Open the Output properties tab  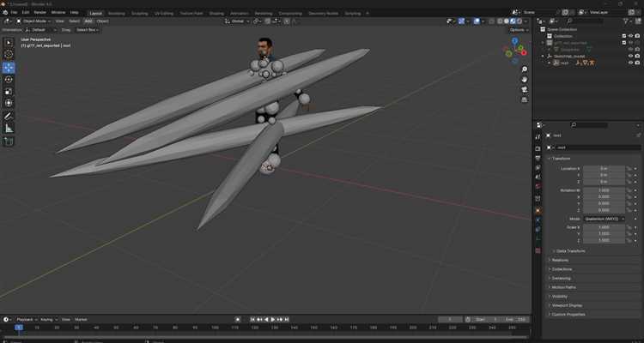click(538, 158)
